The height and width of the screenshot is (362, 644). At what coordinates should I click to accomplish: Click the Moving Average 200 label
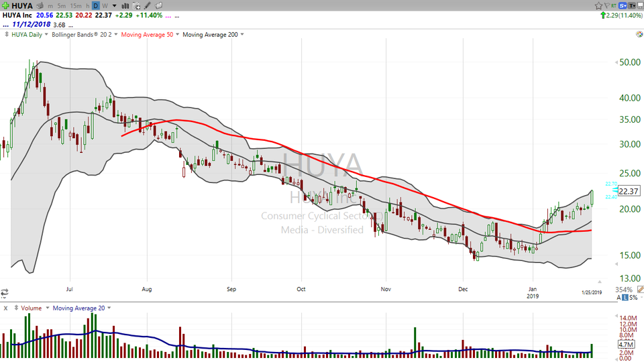(210, 34)
